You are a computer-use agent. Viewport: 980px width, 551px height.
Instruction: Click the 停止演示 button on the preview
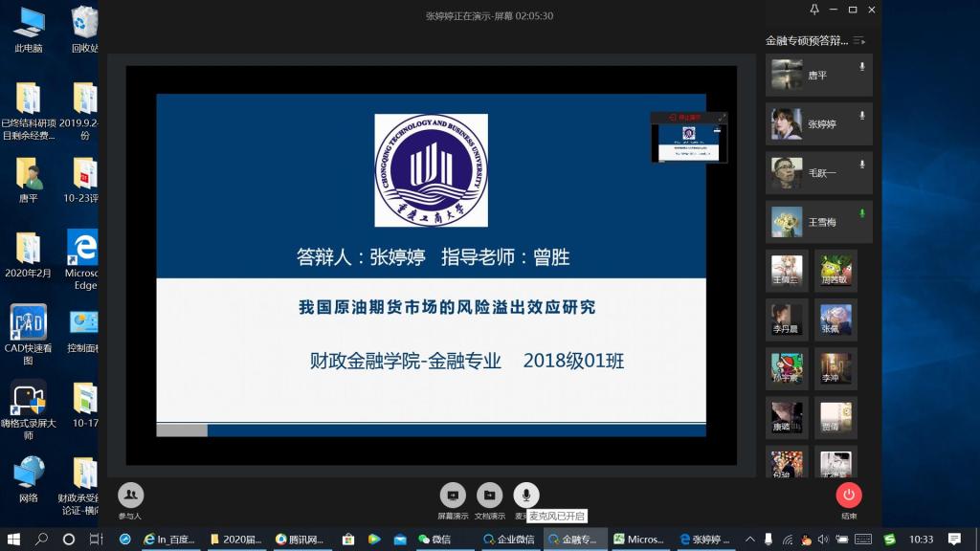click(x=685, y=118)
